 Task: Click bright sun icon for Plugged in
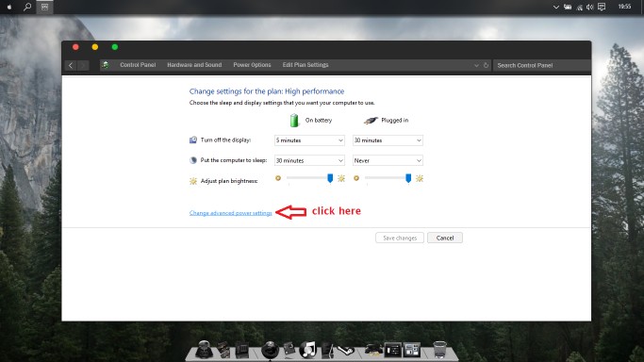[x=420, y=178]
